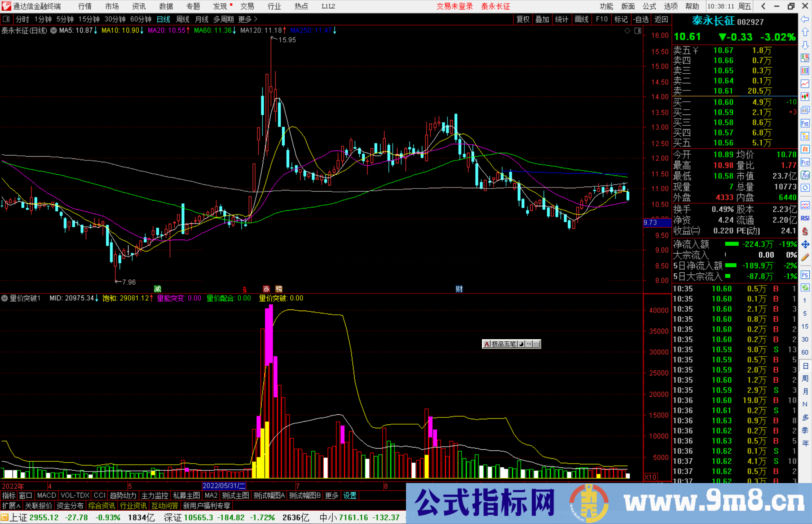Open the 更多 indicator tab dropdown
Image resolution: width=812 pixels, height=524 pixels.
331,495
